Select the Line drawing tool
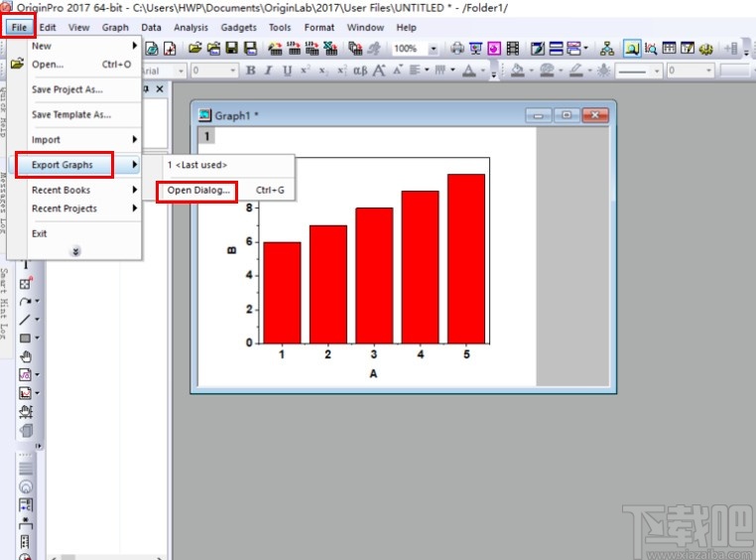 tap(25, 320)
